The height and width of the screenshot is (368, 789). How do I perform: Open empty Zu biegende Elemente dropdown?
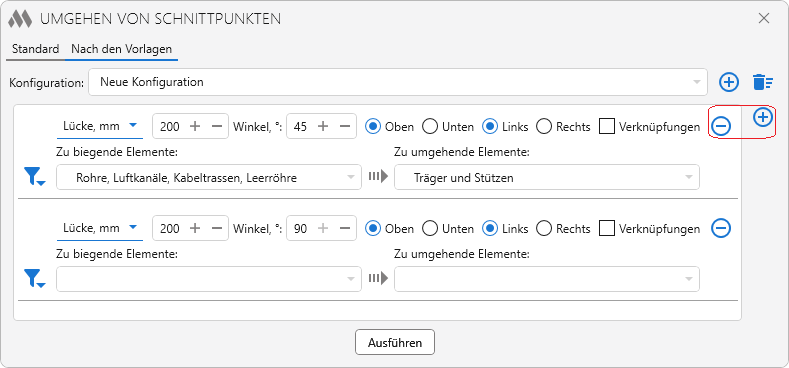point(209,279)
